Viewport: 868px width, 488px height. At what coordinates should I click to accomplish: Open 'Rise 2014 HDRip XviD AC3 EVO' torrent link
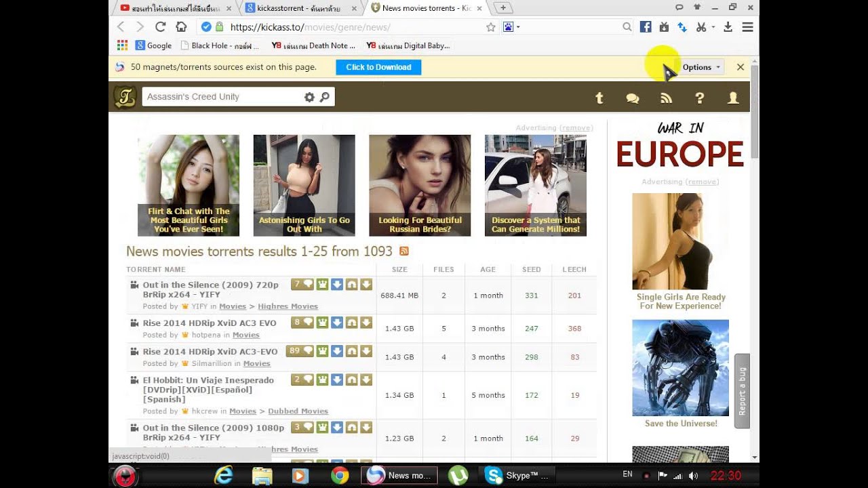coord(210,323)
